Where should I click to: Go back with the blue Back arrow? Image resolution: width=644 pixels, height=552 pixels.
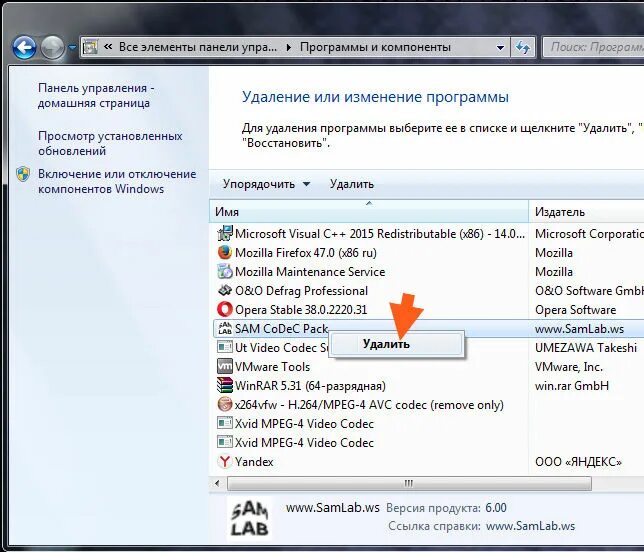(x=24, y=47)
